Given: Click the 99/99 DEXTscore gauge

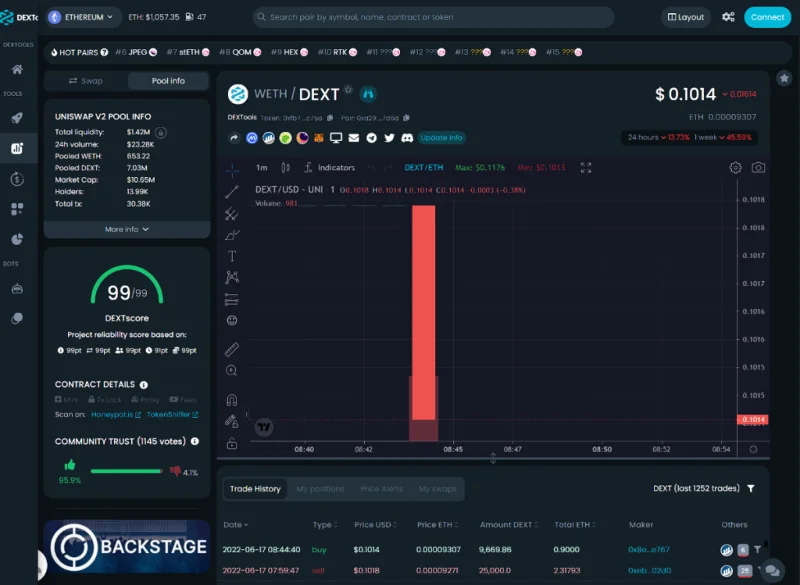Looking at the screenshot, I should [x=127, y=286].
